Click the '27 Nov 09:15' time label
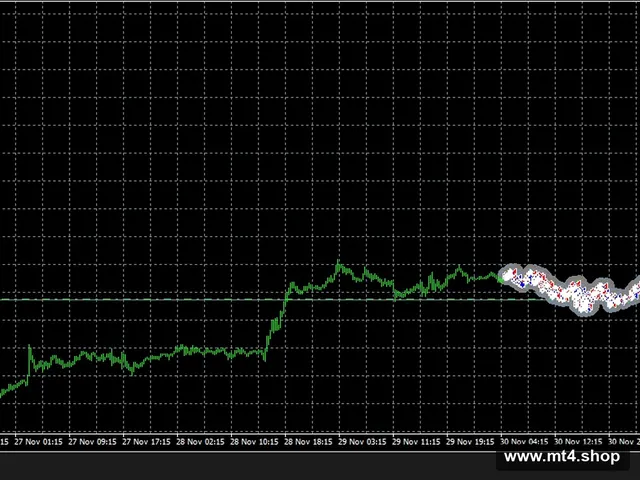The width and height of the screenshot is (640, 480). click(x=93, y=442)
